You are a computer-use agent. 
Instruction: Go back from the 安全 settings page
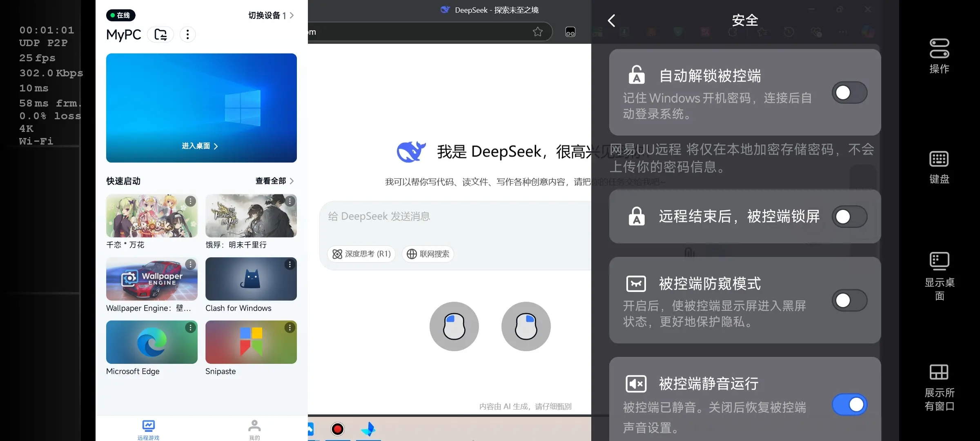(611, 20)
